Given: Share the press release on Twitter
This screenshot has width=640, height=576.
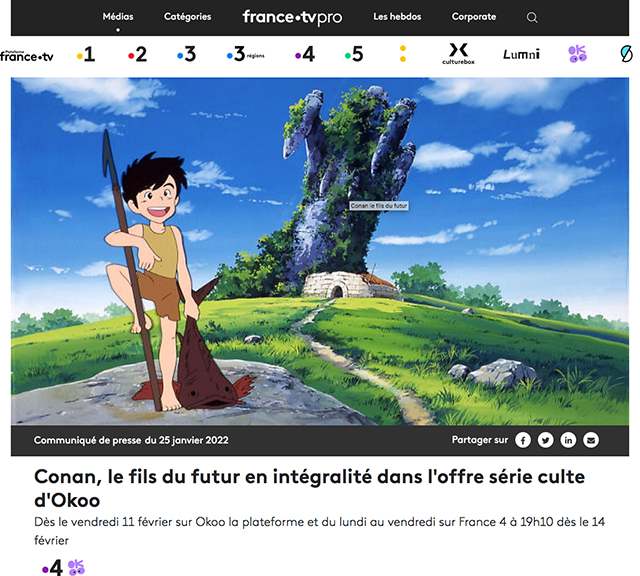Looking at the screenshot, I should [545, 440].
